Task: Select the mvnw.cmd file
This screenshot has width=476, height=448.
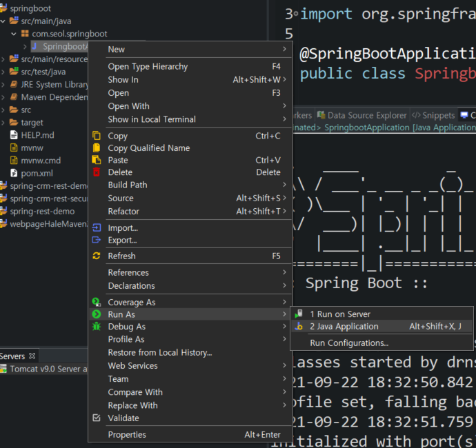Action: [x=41, y=160]
